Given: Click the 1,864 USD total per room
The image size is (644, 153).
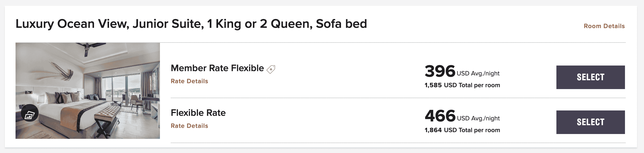Looking at the screenshot, I should [462, 130].
